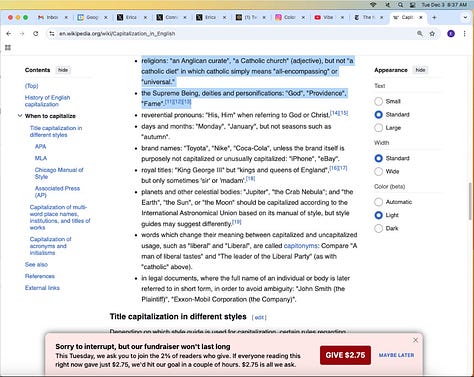
Task: Dismiss the fundraiser banner with X
Action: (x=415, y=340)
